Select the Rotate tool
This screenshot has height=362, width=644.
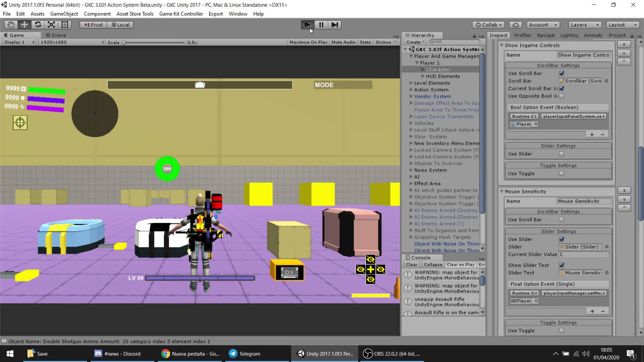coord(38,25)
